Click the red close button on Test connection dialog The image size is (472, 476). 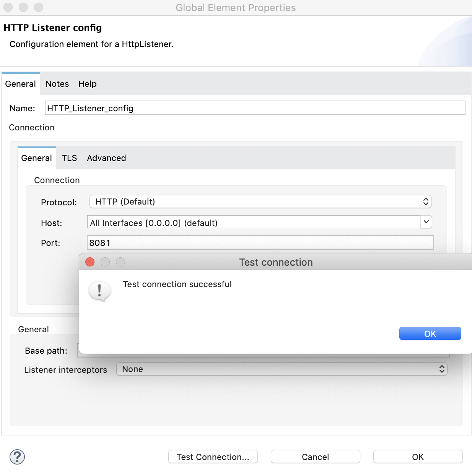tap(90, 262)
